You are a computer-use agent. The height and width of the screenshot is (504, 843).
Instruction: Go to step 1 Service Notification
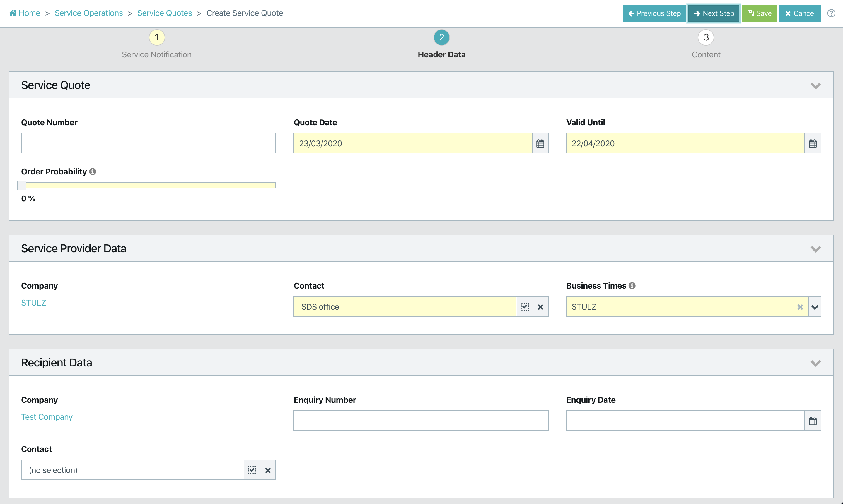(x=157, y=37)
